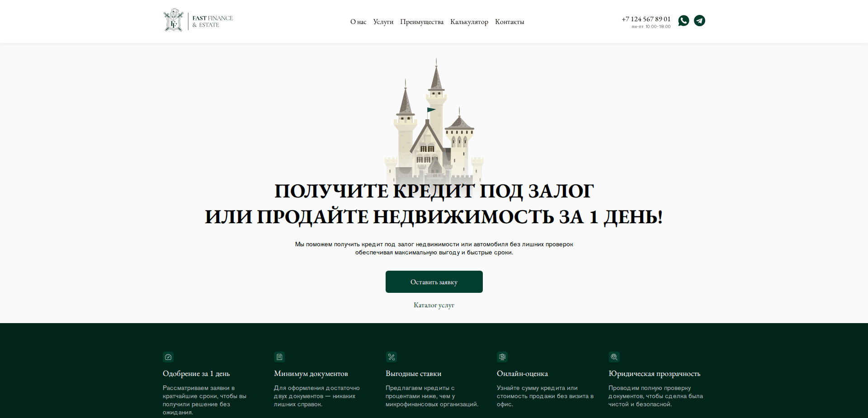Open the 'О нас' menu item
Viewport: 868px width, 418px height.
point(358,21)
